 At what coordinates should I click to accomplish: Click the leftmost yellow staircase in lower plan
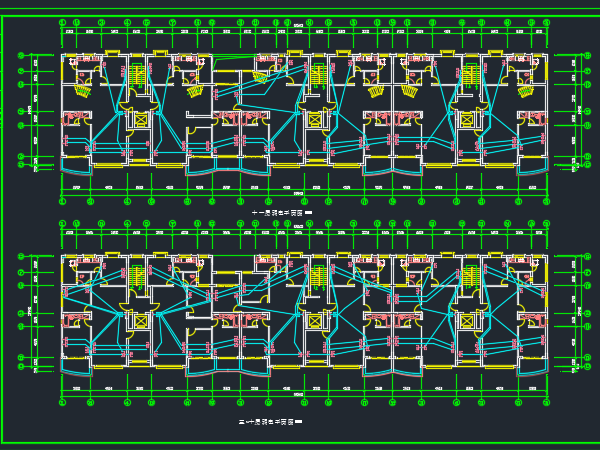click(136, 277)
